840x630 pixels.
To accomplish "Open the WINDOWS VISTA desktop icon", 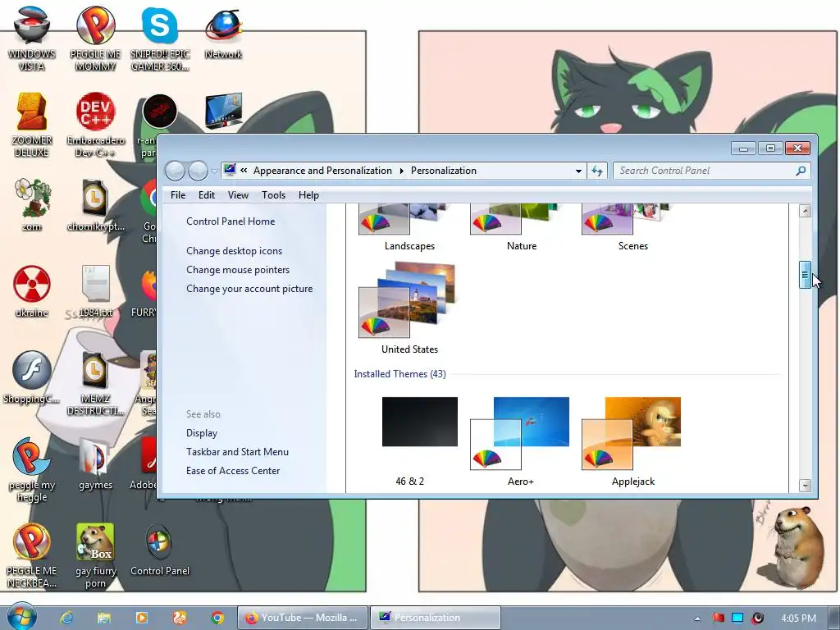I will coord(31,38).
